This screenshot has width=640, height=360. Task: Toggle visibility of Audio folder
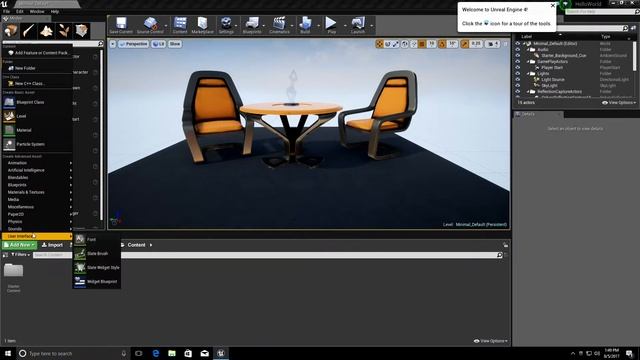point(518,49)
